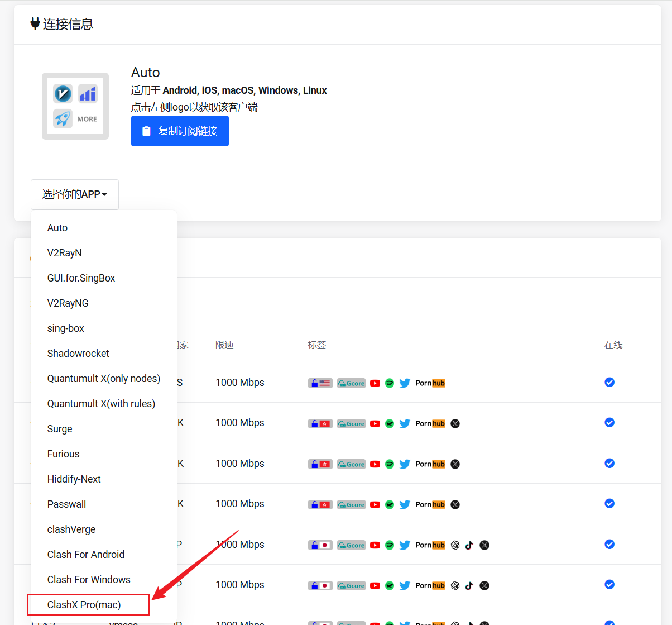This screenshot has height=625, width=672.
Task: Click the 点击左侧logo以获取该客户端 hint text
Action: point(194,107)
